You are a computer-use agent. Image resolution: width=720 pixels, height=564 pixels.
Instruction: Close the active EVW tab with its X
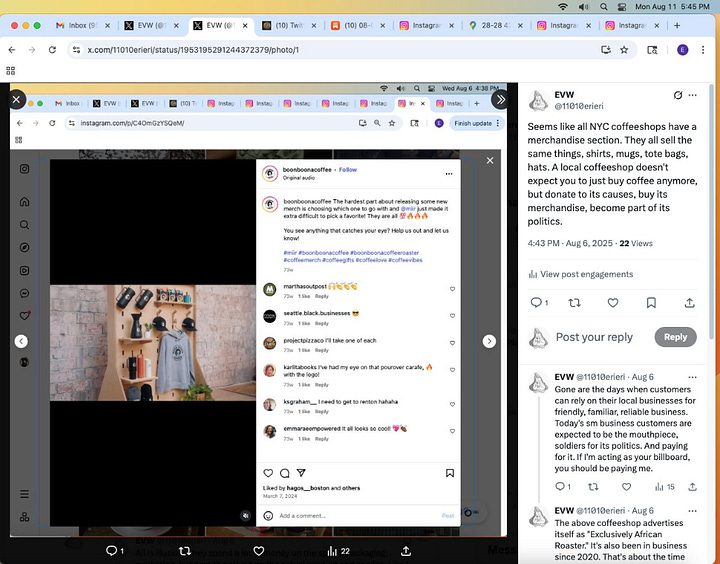[245, 26]
